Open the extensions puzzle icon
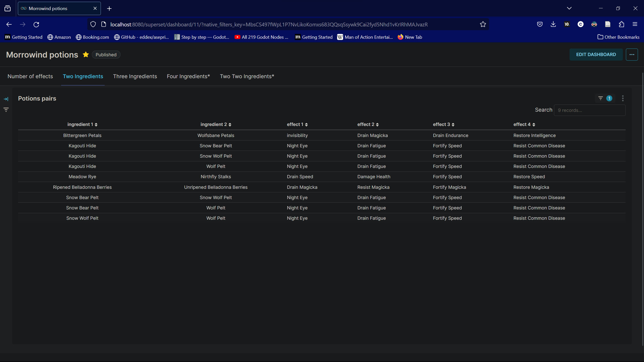Viewport: 644px width, 362px height. (621, 24)
